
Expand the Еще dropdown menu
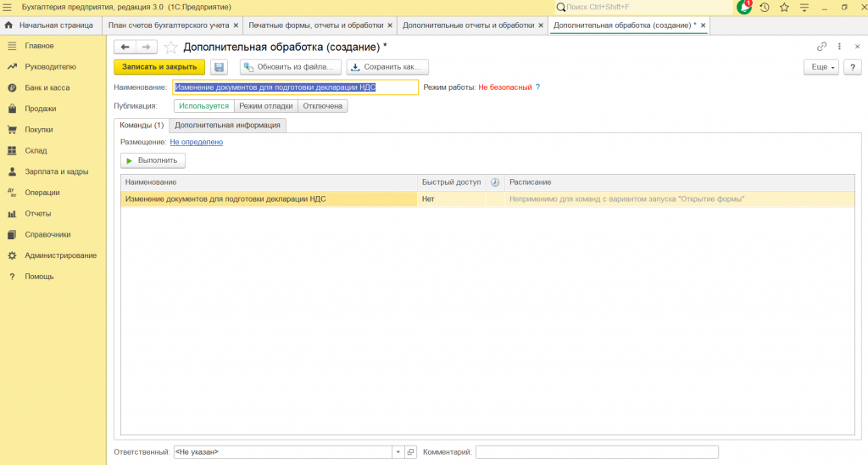(x=821, y=67)
